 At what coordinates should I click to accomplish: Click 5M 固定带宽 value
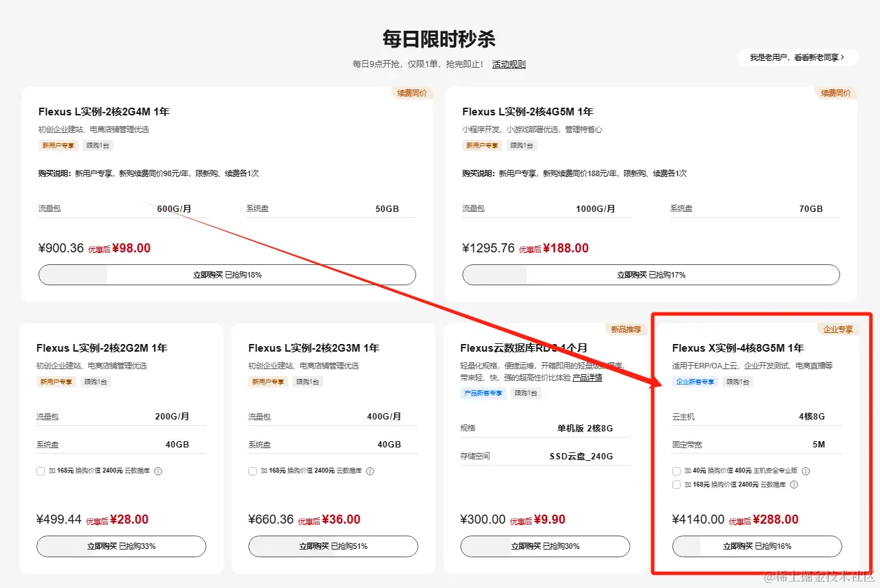click(818, 445)
